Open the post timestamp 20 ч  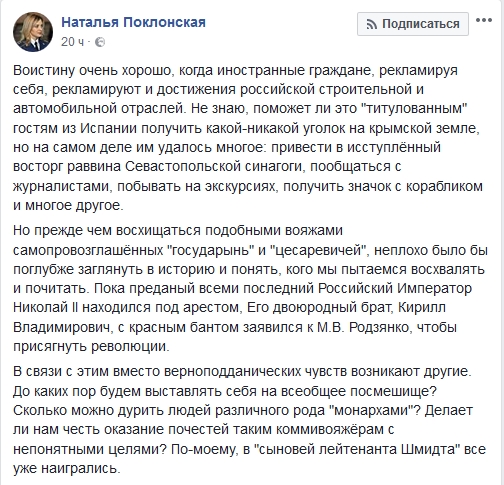click(x=72, y=42)
